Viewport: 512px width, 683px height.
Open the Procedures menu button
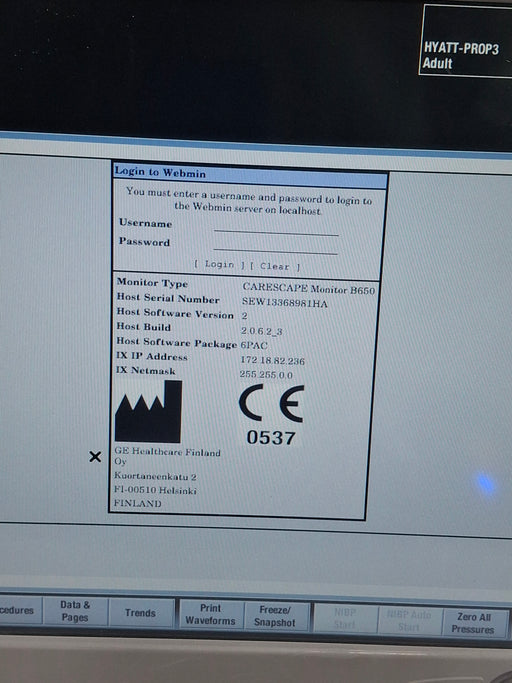(x=18, y=610)
